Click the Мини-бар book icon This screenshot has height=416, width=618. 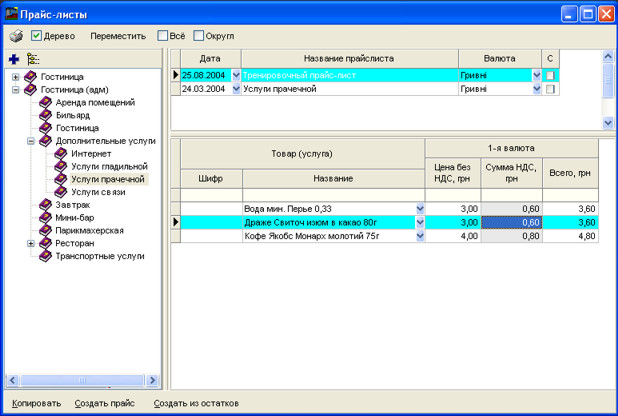point(45,217)
